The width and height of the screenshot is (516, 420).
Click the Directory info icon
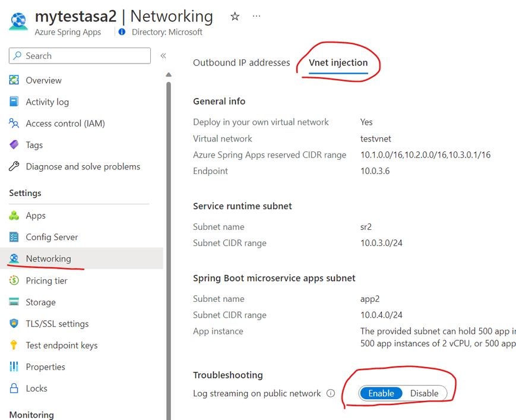122,32
